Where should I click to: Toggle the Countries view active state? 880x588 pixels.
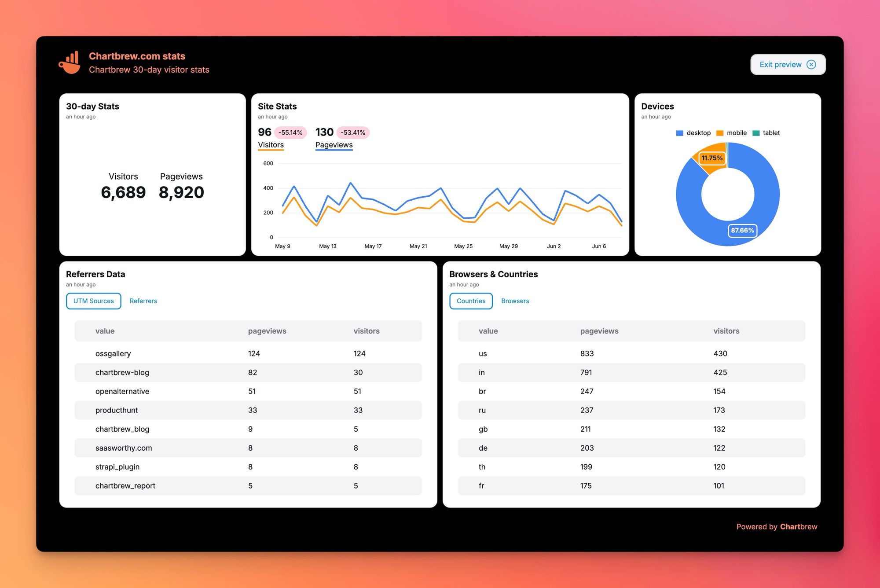click(470, 301)
